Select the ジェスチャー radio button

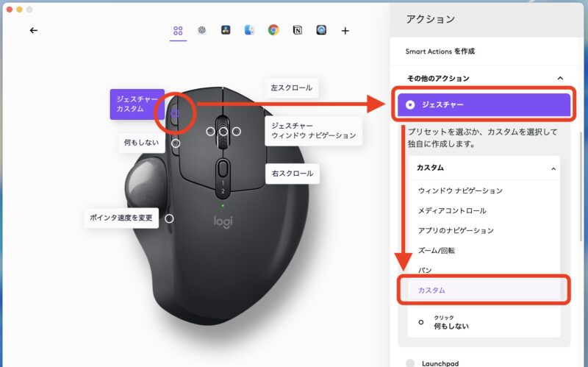(x=410, y=105)
